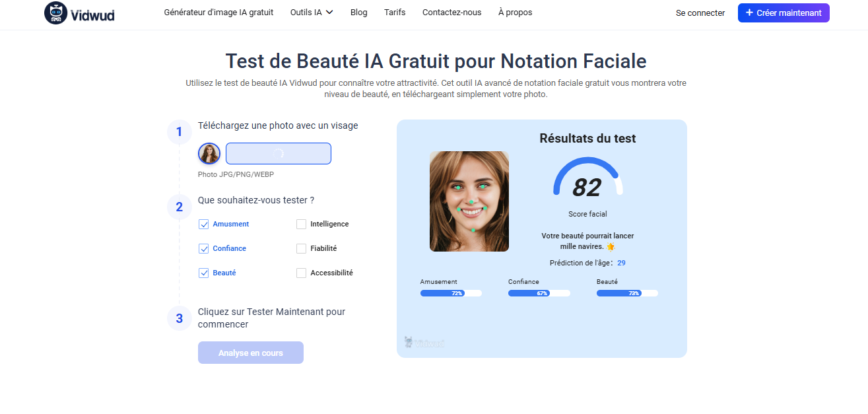Click the Beauté 73% progress bar
The width and height of the screenshot is (868, 414).
627,293
